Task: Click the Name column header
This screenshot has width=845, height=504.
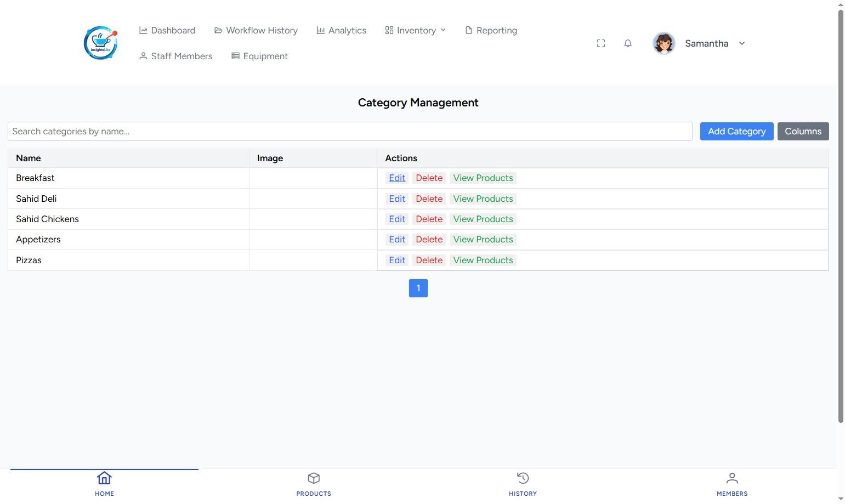Action: tap(128, 158)
